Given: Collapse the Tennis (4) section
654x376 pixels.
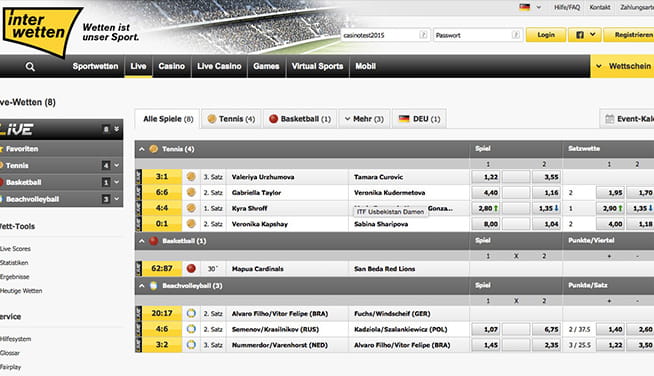Looking at the screenshot, I should tap(142, 149).
